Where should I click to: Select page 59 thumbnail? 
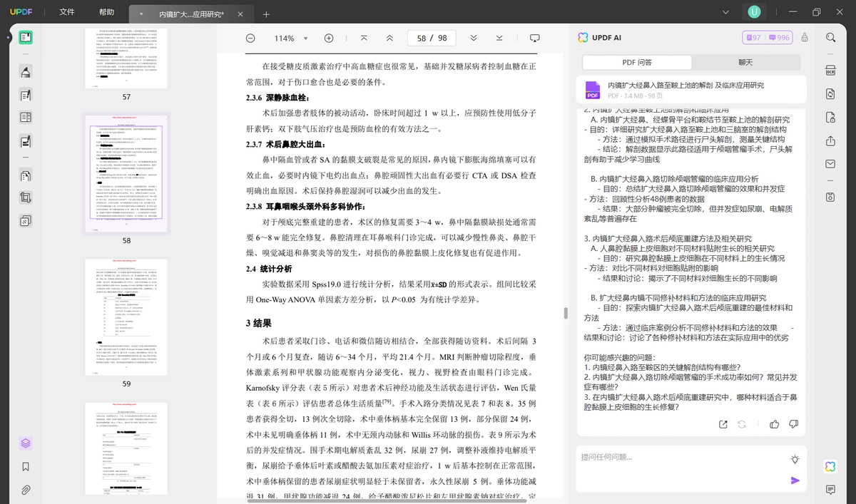click(126, 317)
